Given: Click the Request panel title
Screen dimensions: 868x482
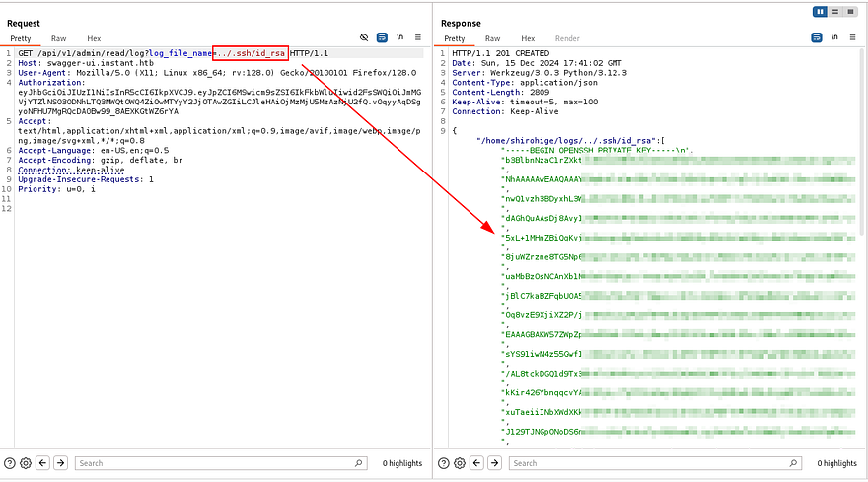Looking at the screenshot, I should (x=24, y=24).
